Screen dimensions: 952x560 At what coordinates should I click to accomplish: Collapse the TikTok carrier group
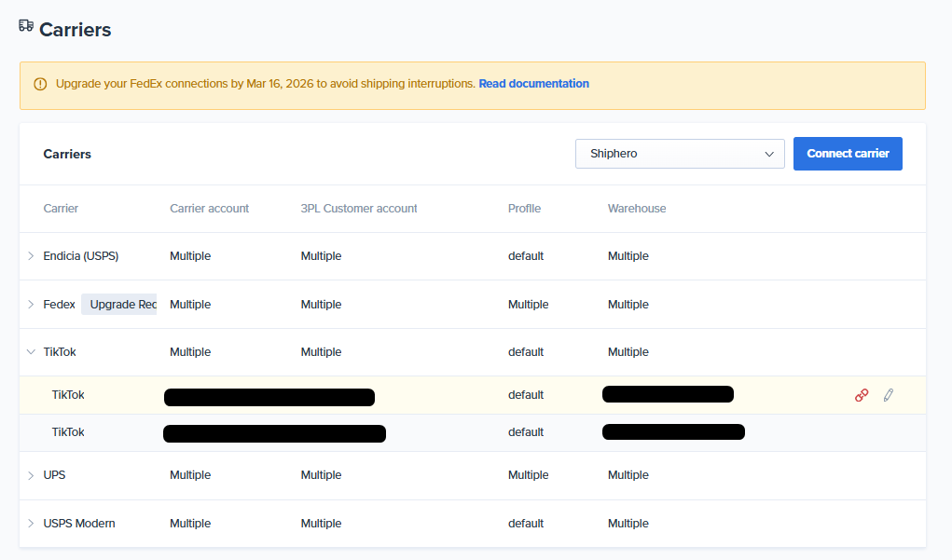(x=31, y=352)
